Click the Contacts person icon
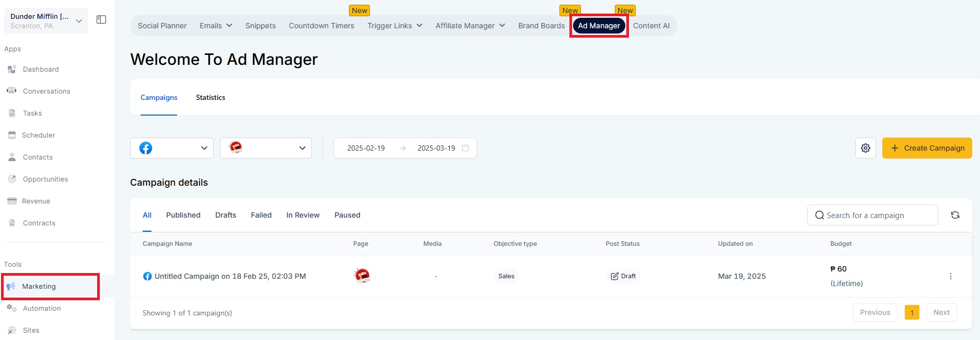980x340 pixels. [12, 157]
